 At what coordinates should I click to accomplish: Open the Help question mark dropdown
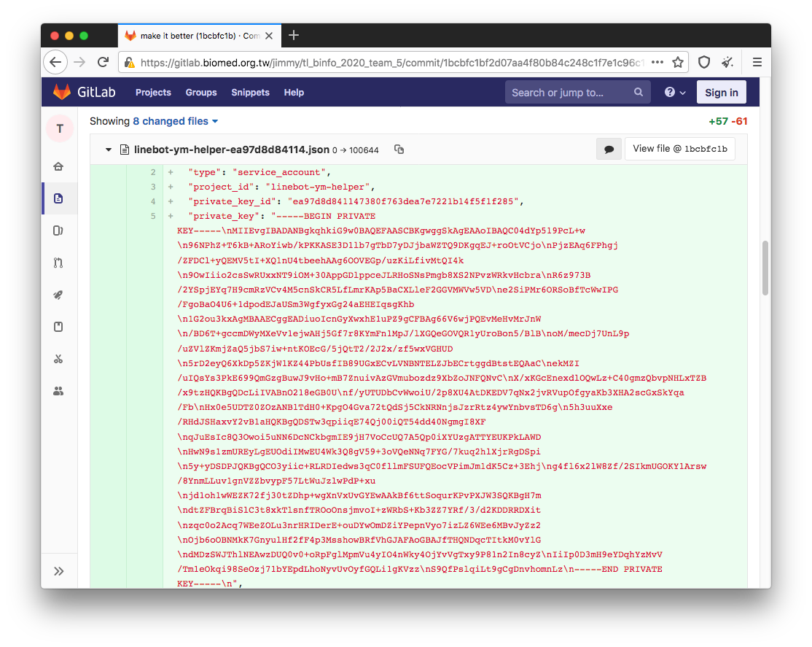point(675,93)
